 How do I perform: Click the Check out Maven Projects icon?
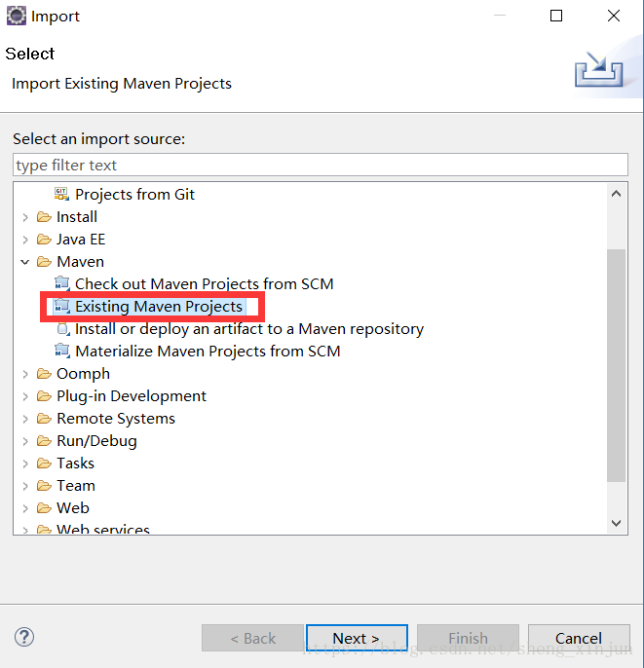(x=61, y=283)
